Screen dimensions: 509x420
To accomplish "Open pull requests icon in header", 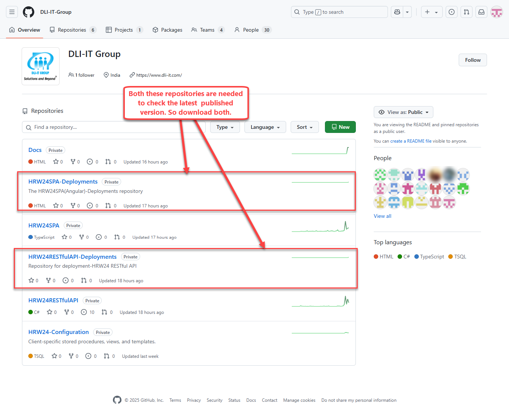I will (x=466, y=12).
